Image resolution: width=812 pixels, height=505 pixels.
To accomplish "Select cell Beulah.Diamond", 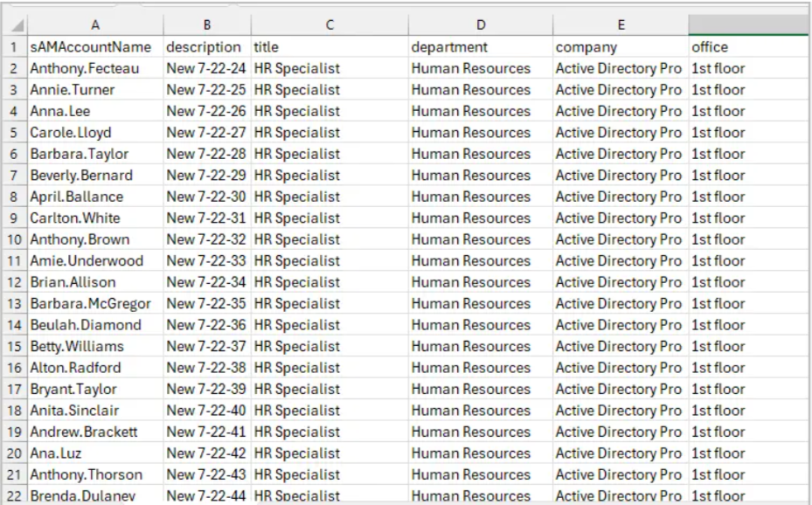I will tap(95, 325).
